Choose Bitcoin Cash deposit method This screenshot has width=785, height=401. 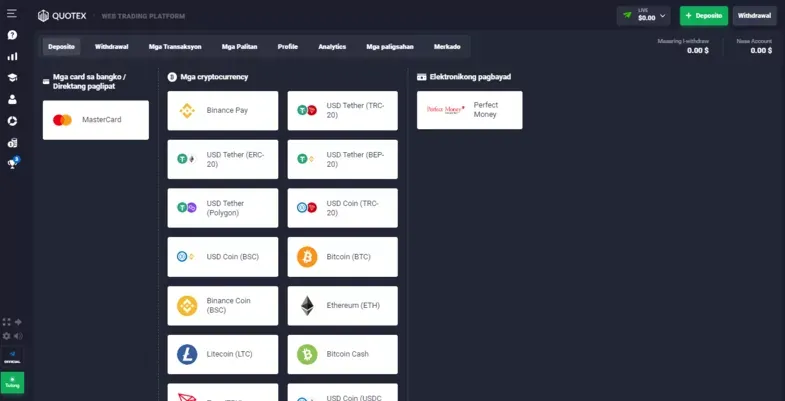click(x=342, y=354)
